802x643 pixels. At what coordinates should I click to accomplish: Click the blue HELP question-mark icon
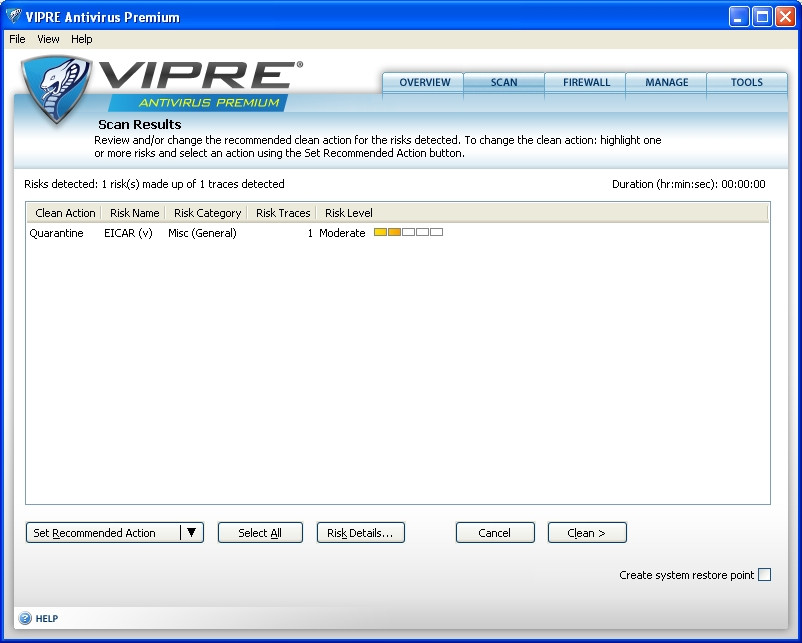coord(25,618)
